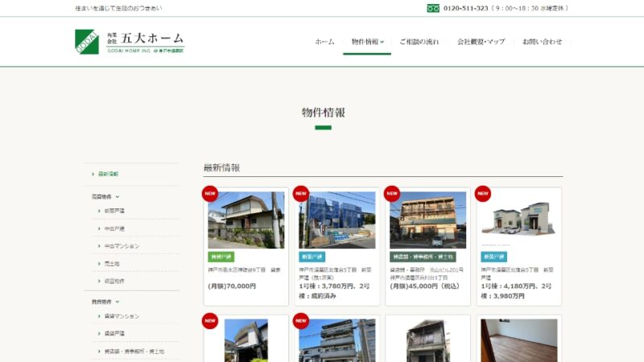Open the ホーム menu item
The height and width of the screenshot is (362, 644).
pos(324,42)
